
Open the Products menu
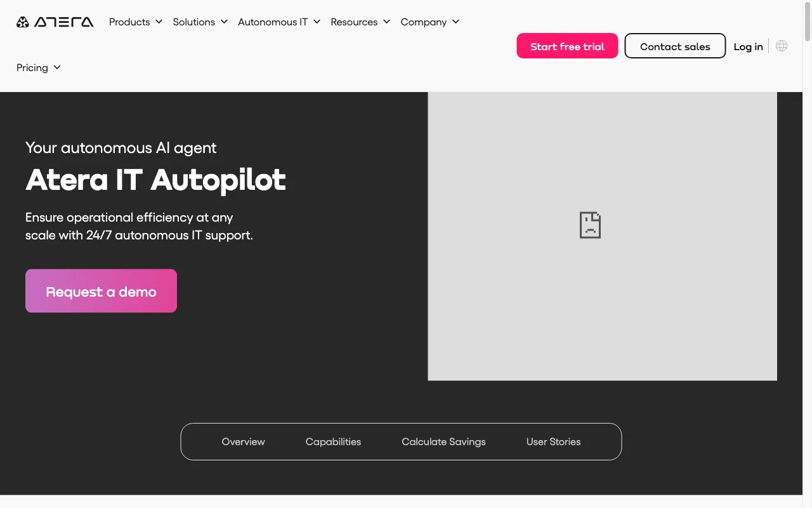pyautogui.click(x=136, y=22)
